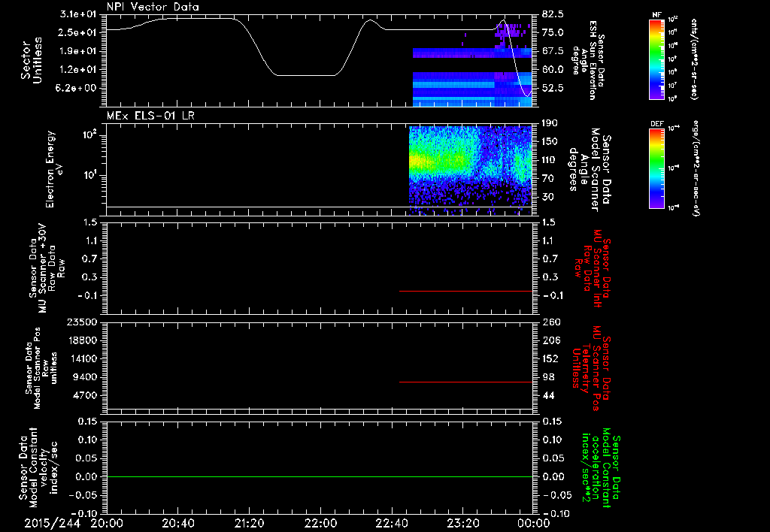Click the 22:40 time tick label
Screen dimensions: 770x532
click(391, 524)
